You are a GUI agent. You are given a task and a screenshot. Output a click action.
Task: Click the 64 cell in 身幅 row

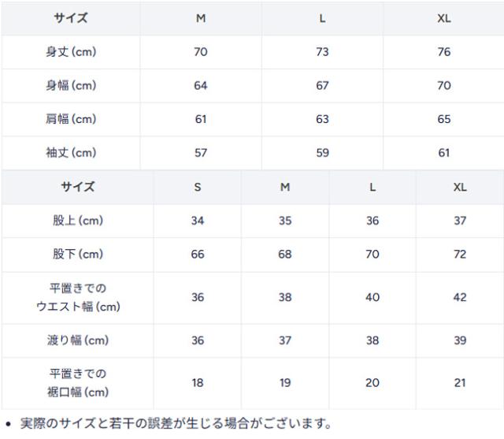coord(201,86)
